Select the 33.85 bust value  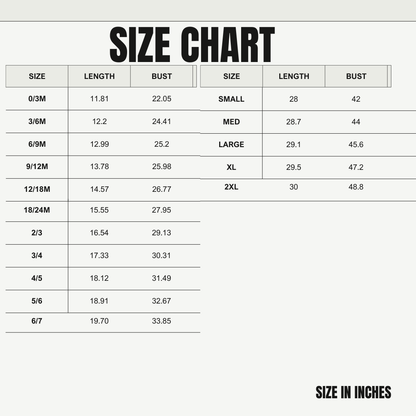point(162,321)
